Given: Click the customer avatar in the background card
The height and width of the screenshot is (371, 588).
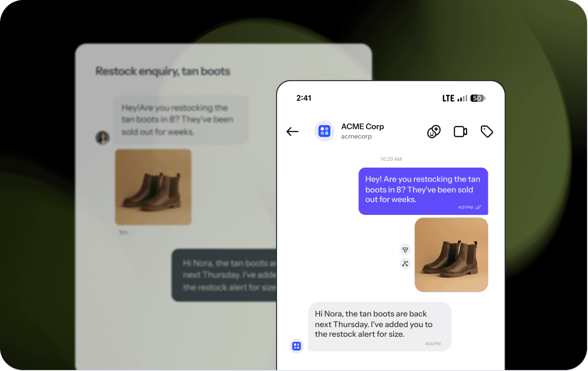Looking at the screenshot, I should coord(103,138).
